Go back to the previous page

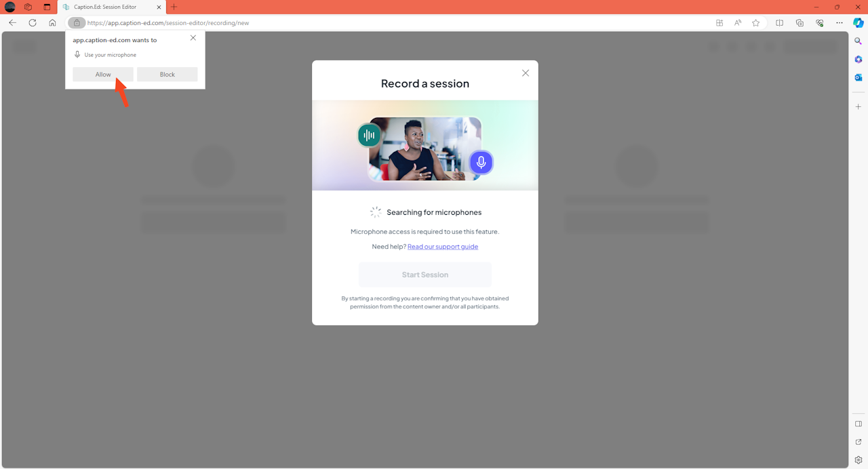12,23
